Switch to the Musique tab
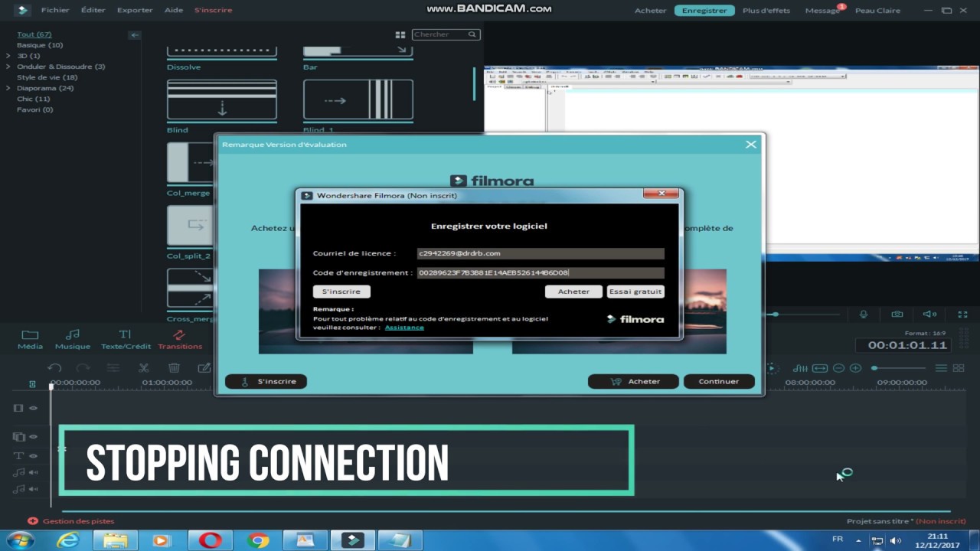Image resolution: width=980 pixels, height=551 pixels. (73, 339)
